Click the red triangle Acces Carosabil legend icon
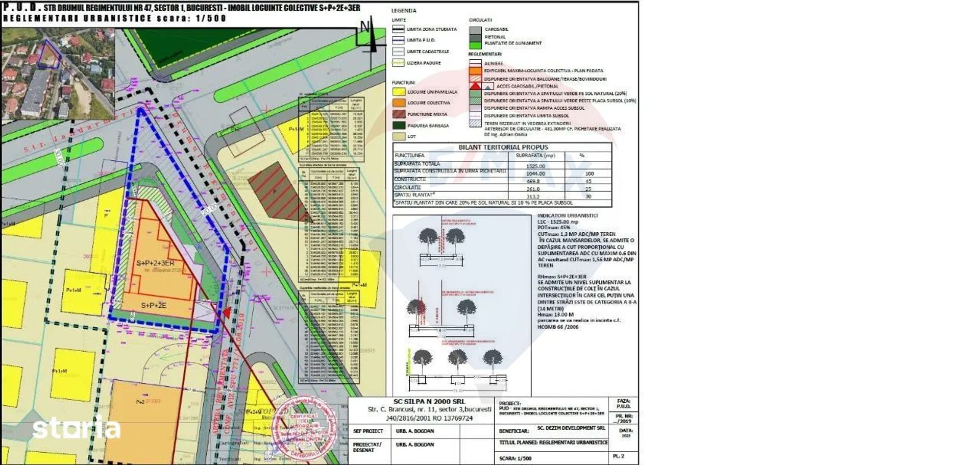980x465 pixels. (x=475, y=86)
